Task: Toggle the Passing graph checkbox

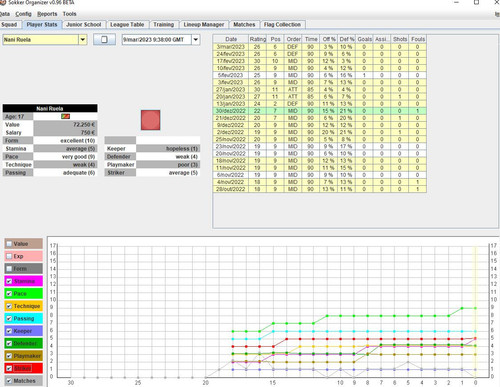Action: pyautogui.click(x=9, y=319)
